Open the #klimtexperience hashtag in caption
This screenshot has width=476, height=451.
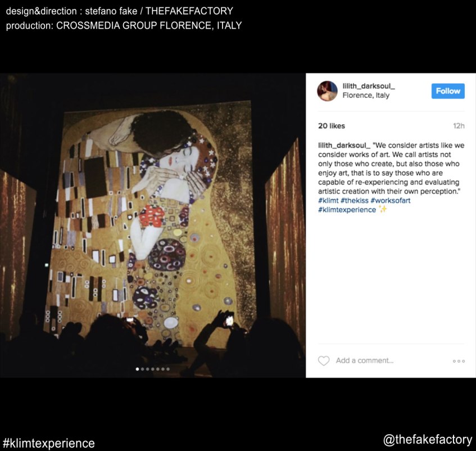coord(347,210)
